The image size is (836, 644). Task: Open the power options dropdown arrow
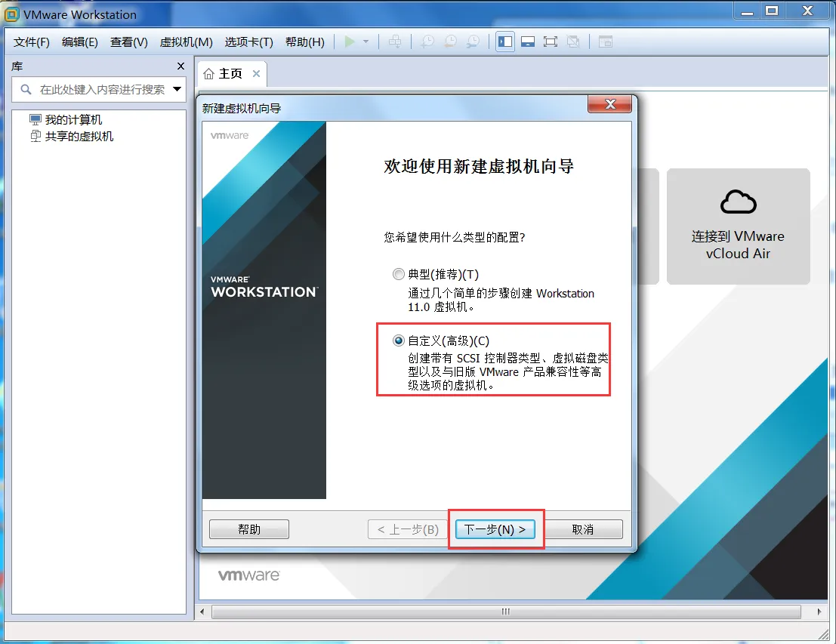(x=366, y=42)
